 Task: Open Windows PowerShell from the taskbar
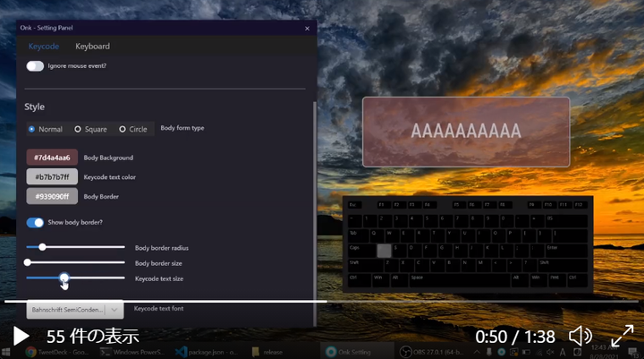point(132,352)
